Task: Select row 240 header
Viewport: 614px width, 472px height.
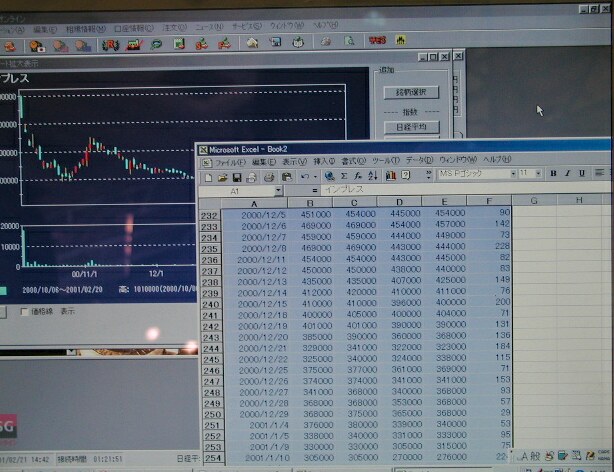Action: 211,304
